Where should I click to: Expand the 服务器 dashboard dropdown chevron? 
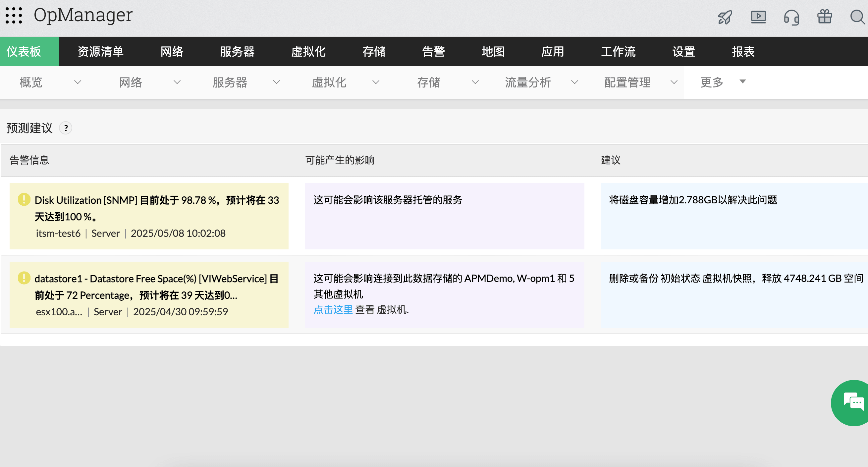pos(277,82)
